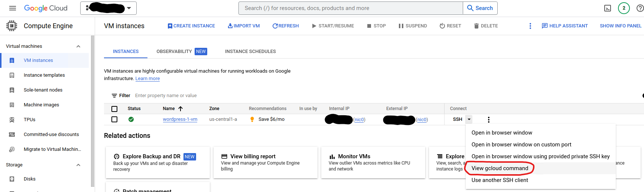The width and height of the screenshot is (644, 192).
Task: Click the Delete trash icon
Action: (x=476, y=26)
